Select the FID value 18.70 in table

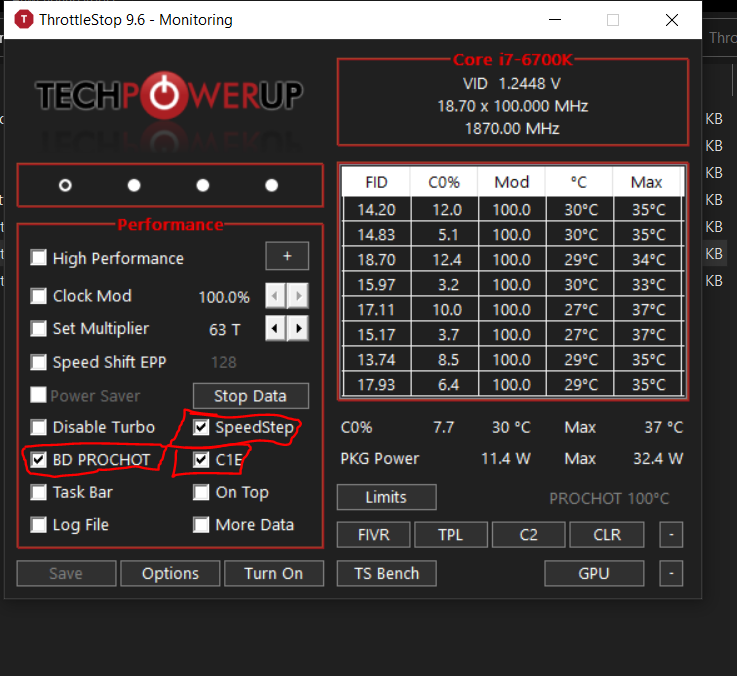pos(377,259)
